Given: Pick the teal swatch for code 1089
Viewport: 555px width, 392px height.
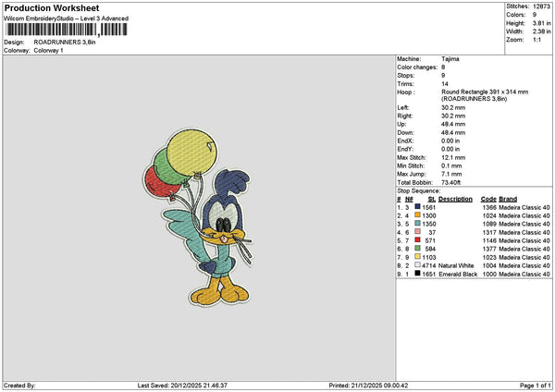Looking at the screenshot, I should pyautogui.click(x=418, y=224).
